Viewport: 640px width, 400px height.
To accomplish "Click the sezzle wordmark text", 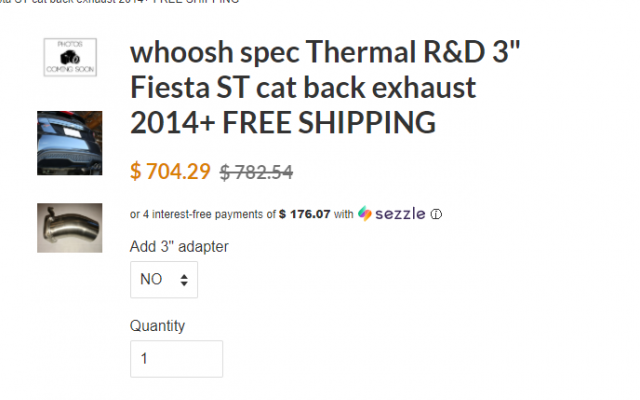I will tap(400, 214).
